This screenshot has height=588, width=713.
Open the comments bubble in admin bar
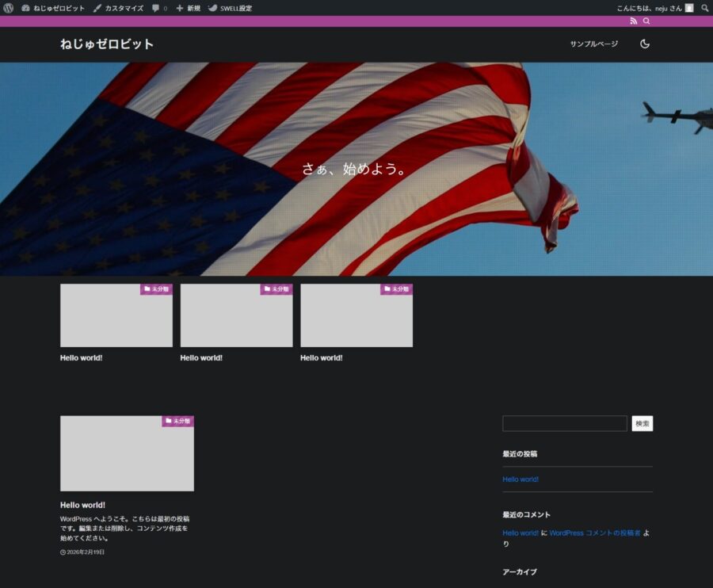point(159,8)
